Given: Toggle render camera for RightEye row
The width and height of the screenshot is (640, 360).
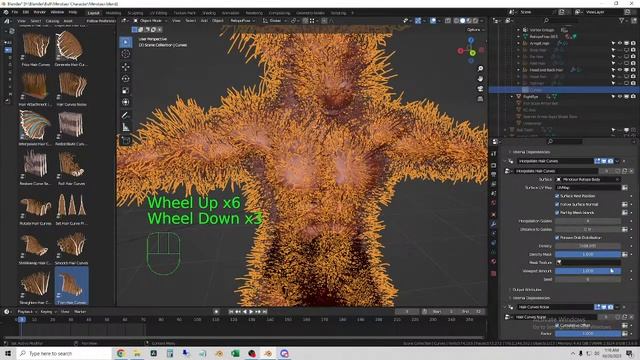Looking at the screenshot, I should (x=633, y=97).
